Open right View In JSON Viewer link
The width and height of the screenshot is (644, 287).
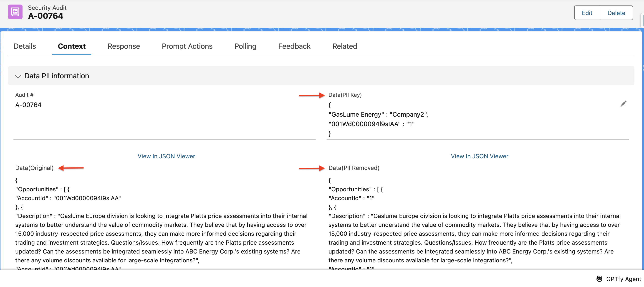(x=479, y=156)
